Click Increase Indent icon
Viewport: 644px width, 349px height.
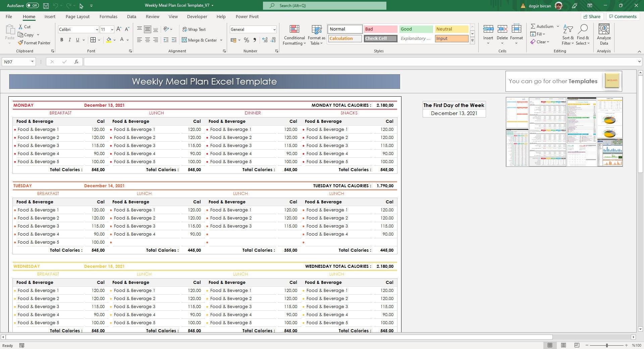pos(174,40)
